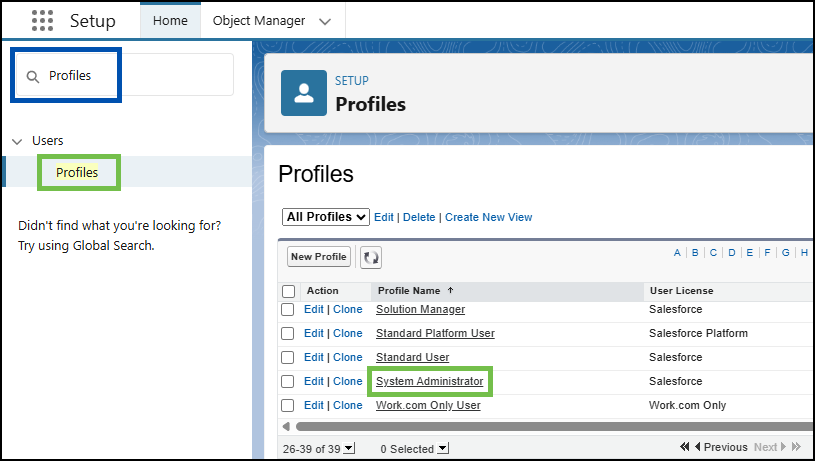Check the System Administrator row checkbox

[287, 381]
